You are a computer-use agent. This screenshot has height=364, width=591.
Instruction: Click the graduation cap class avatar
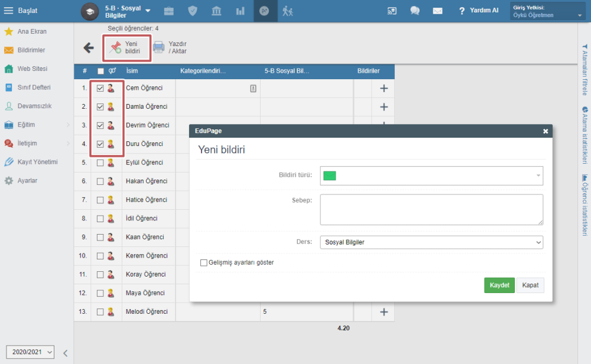pyautogui.click(x=90, y=11)
